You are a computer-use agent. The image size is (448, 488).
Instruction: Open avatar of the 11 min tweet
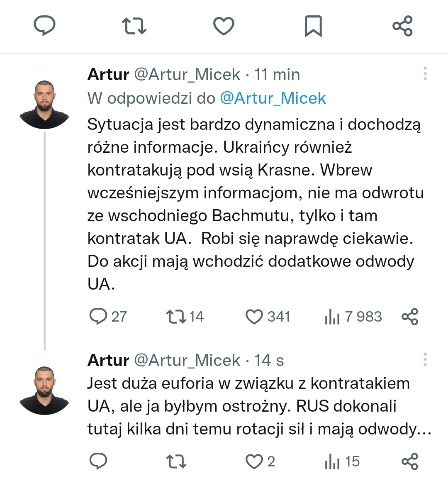click(44, 104)
